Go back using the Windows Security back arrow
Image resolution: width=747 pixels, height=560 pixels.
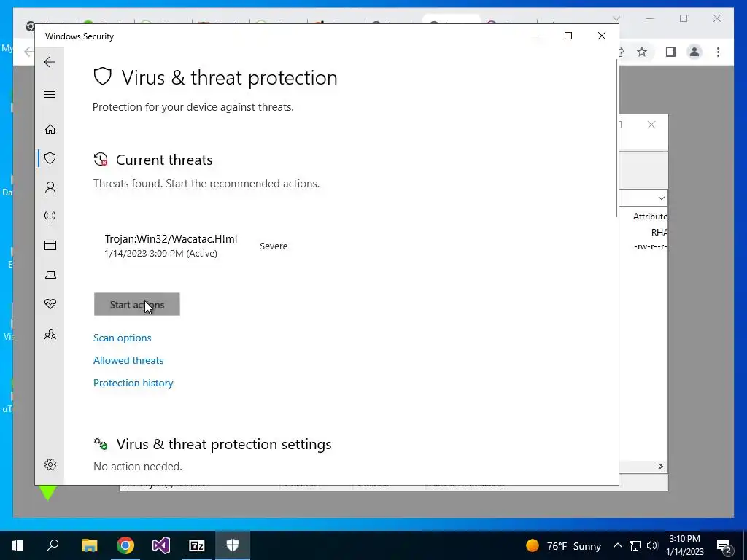pos(50,62)
